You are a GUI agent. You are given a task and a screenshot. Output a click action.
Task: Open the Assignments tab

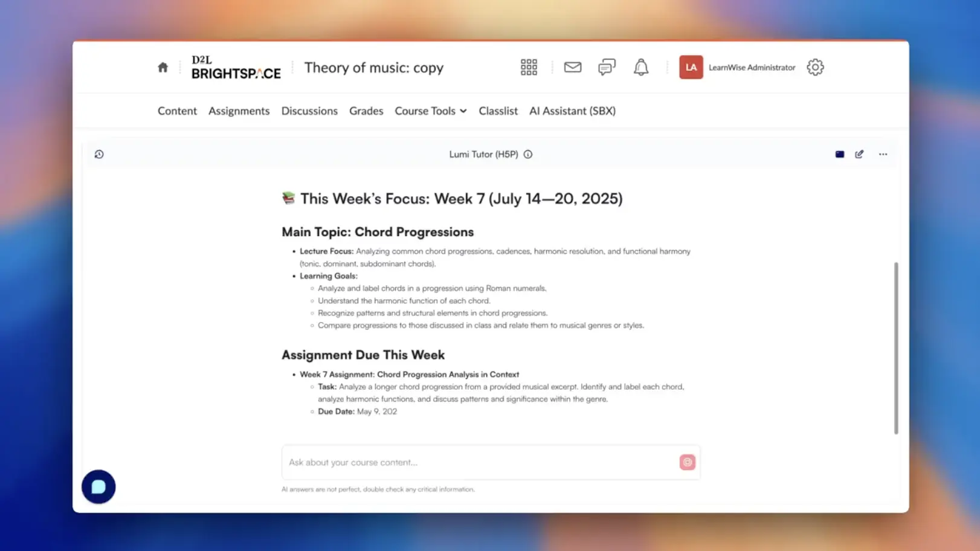[239, 111]
